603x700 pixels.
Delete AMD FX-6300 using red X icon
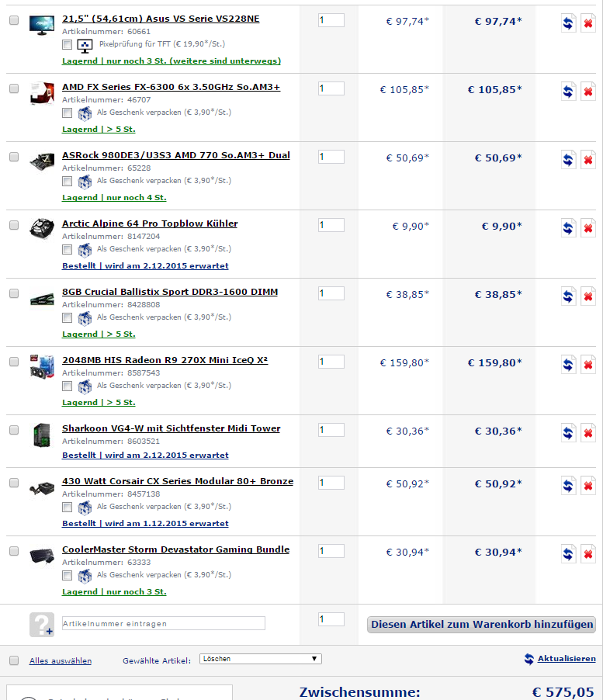(588, 92)
